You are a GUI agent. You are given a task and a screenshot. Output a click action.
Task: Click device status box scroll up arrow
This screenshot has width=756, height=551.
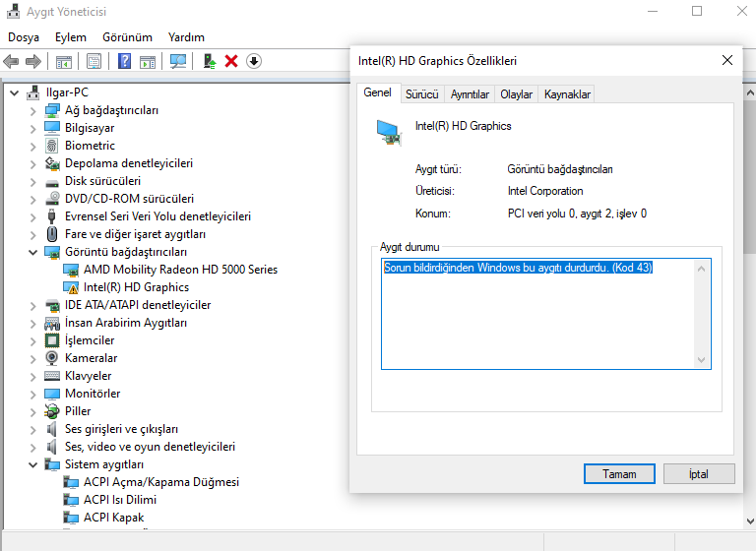702,269
